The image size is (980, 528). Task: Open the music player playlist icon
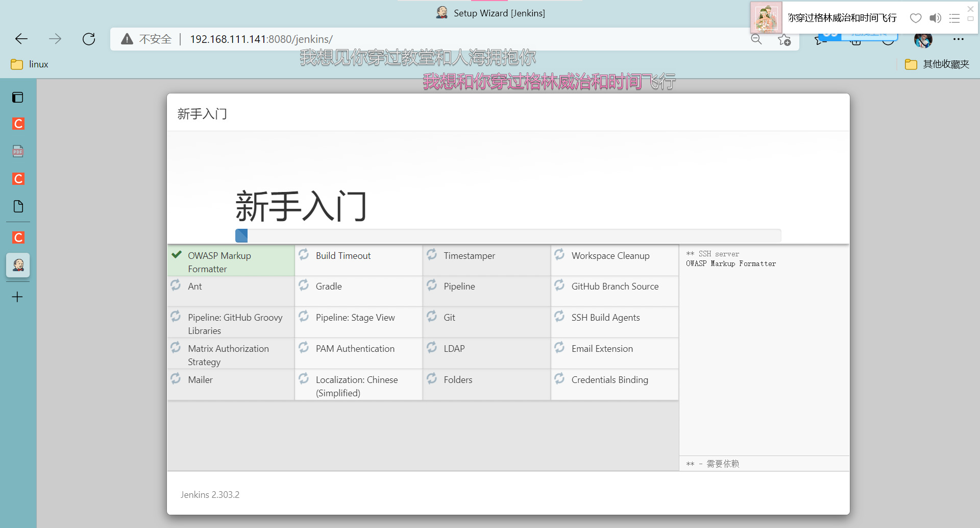954,18
